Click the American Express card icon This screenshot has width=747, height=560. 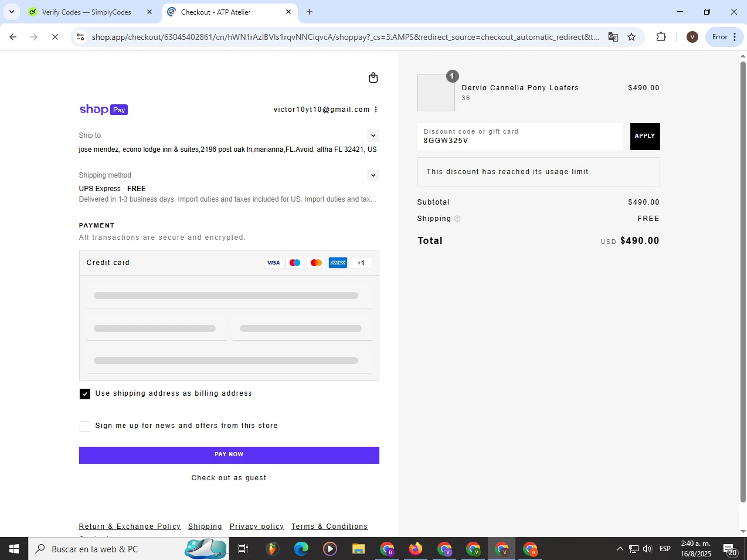click(338, 263)
